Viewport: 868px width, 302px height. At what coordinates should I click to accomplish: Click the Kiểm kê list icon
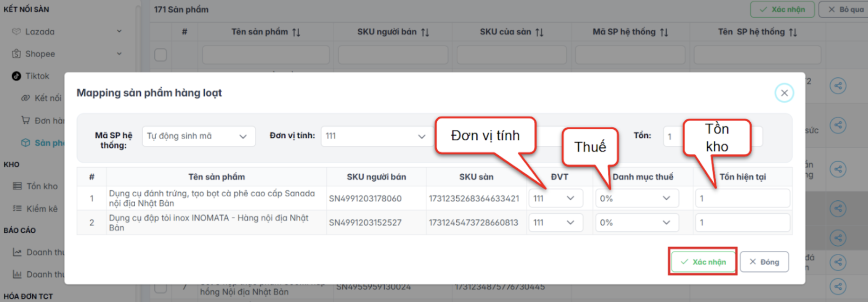[17, 208]
